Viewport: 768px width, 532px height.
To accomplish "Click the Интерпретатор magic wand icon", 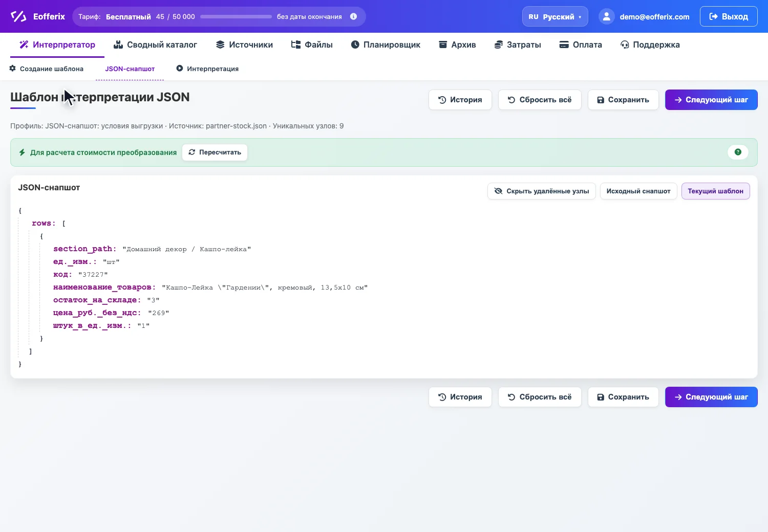I will pos(24,45).
